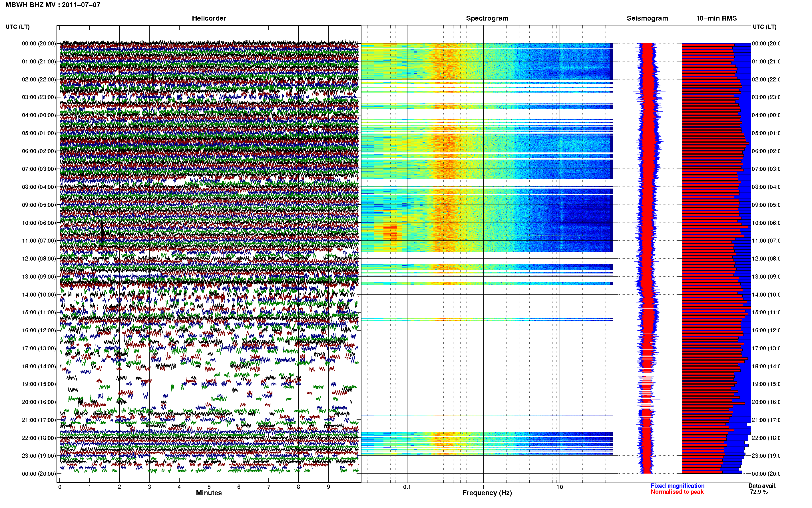Click the '18:00 (14:00)' left time label
The image size is (812, 508).
coord(39,366)
